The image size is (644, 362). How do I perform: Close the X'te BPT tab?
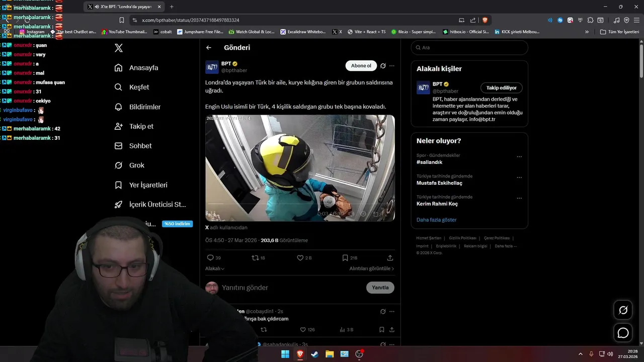[x=159, y=7]
